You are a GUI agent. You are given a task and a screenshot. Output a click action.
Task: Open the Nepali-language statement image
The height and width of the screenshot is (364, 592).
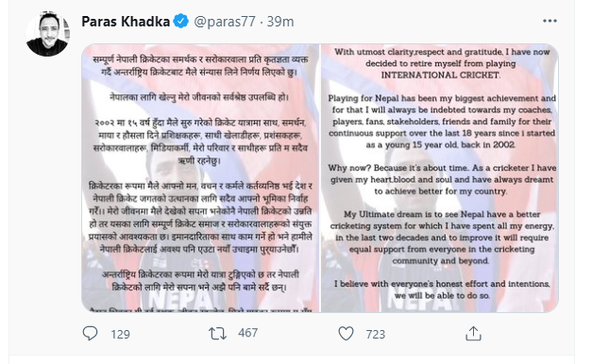point(200,178)
